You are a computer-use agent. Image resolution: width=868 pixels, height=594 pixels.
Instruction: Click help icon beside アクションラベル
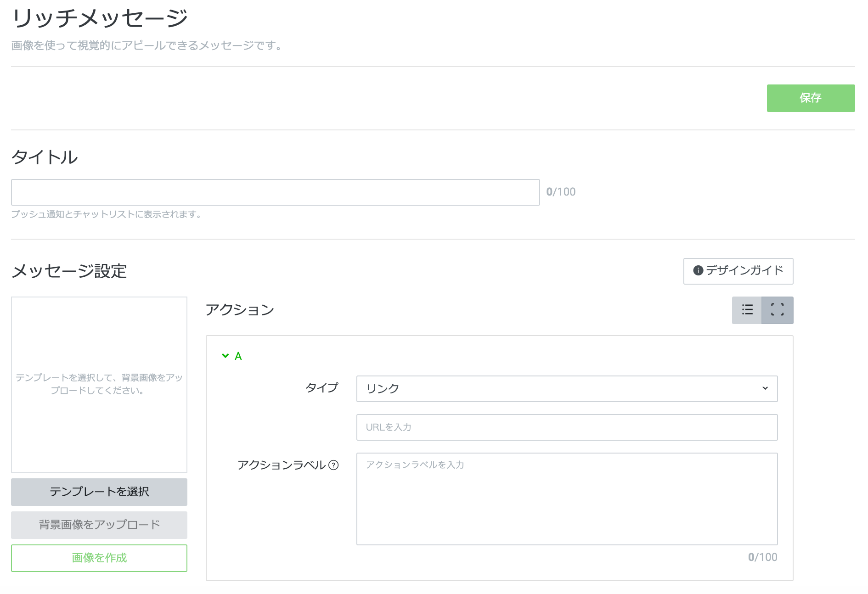[334, 465]
